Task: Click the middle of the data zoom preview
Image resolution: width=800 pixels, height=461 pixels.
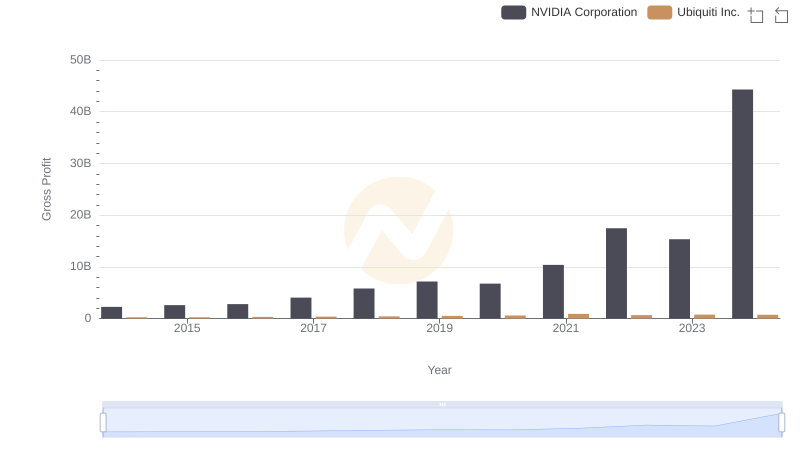Action: (442, 423)
